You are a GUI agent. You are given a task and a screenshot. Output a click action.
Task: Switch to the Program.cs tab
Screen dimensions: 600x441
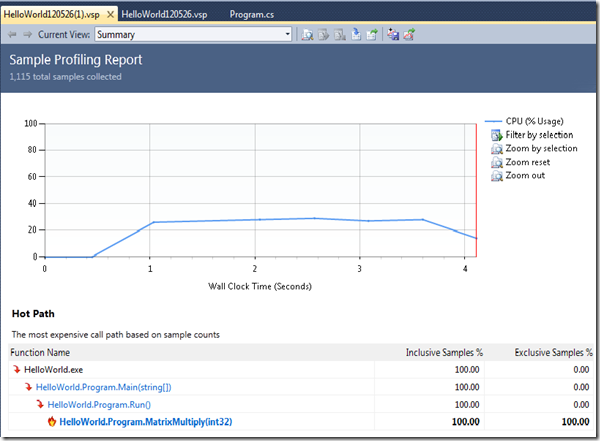click(251, 13)
